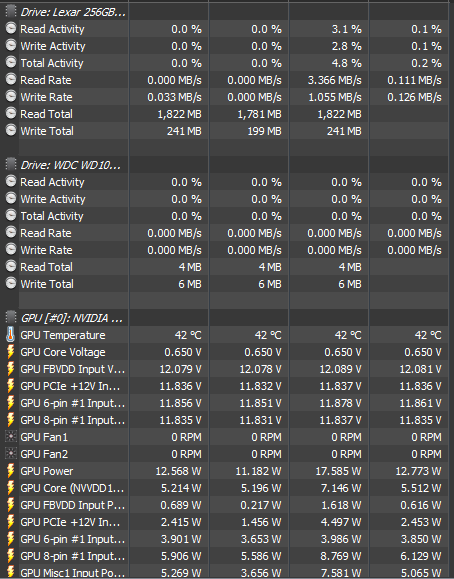The height and width of the screenshot is (579, 454).
Task: Click the GPU 6-pin #1 Input power icon
Action: [11, 538]
